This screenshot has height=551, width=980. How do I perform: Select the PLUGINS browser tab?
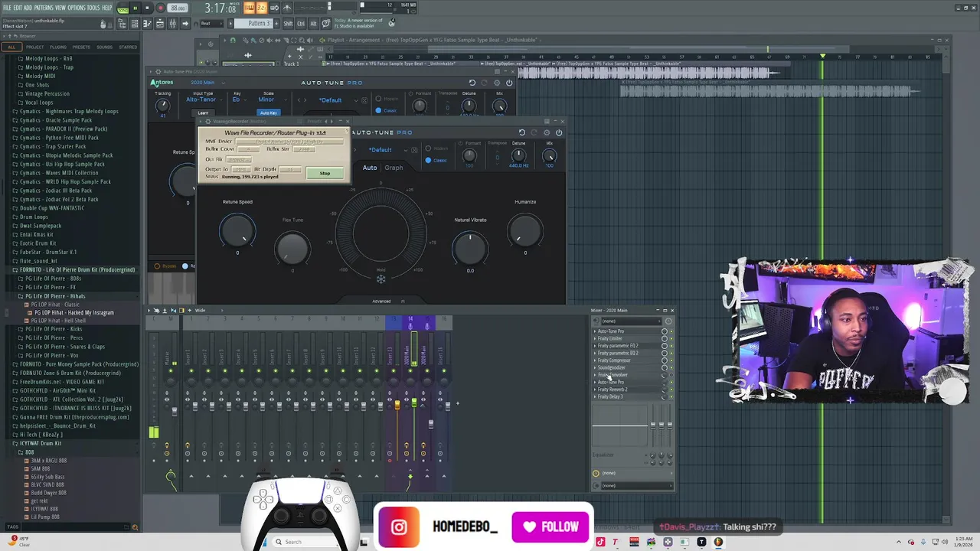pyautogui.click(x=58, y=47)
